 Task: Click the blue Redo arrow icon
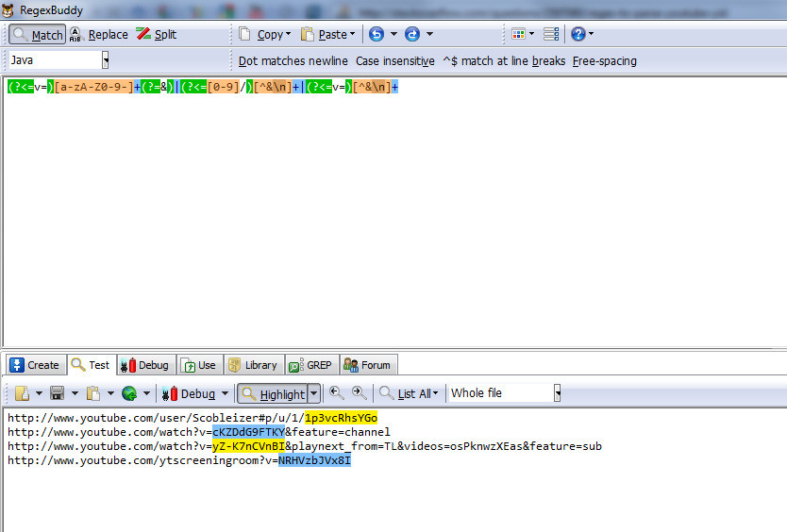click(412, 34)
